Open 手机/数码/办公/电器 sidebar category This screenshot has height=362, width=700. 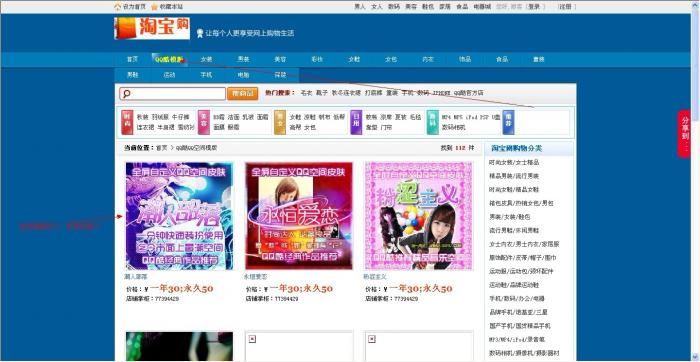[x=517, y=298]
